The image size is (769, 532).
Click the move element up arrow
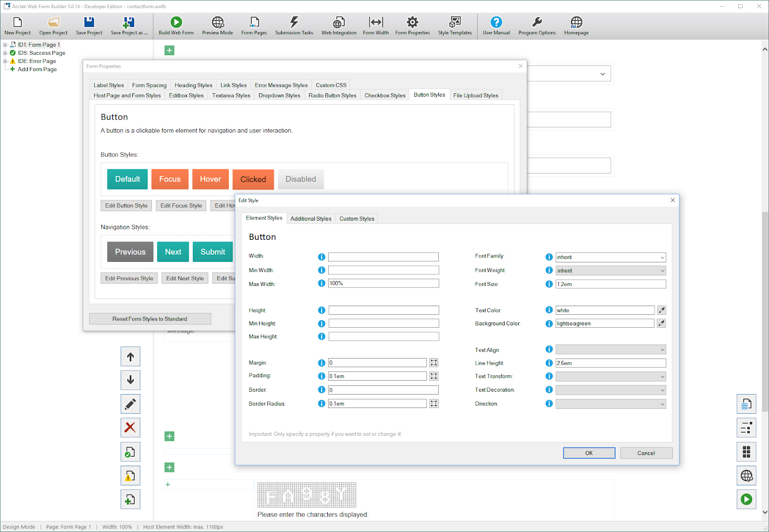pyautogui.click(x=130, y=357)
